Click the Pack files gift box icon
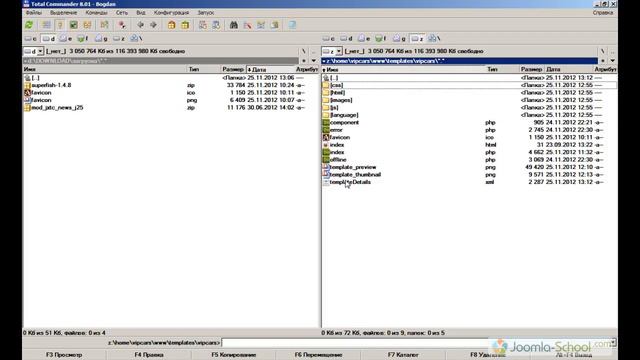The width and height of the screenshot is (640, 360). (171, 25)
